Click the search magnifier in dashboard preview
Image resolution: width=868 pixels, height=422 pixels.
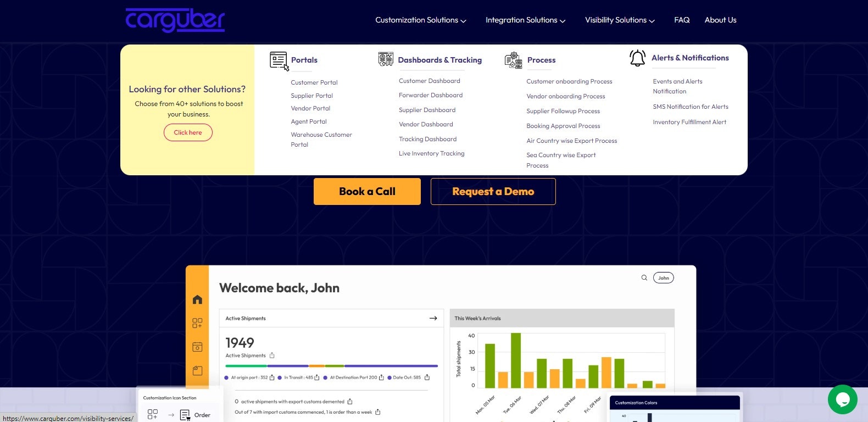(644, 278)
